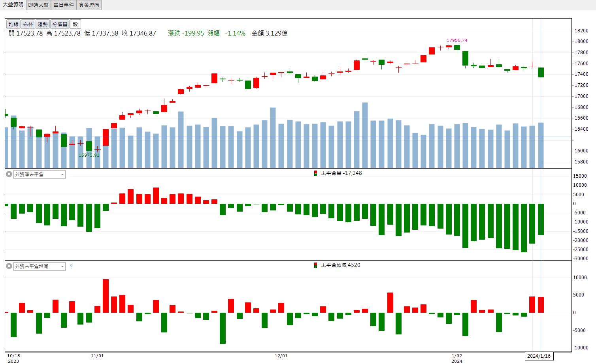Toggle the 均線 moving average overlay

coord(13,24)
